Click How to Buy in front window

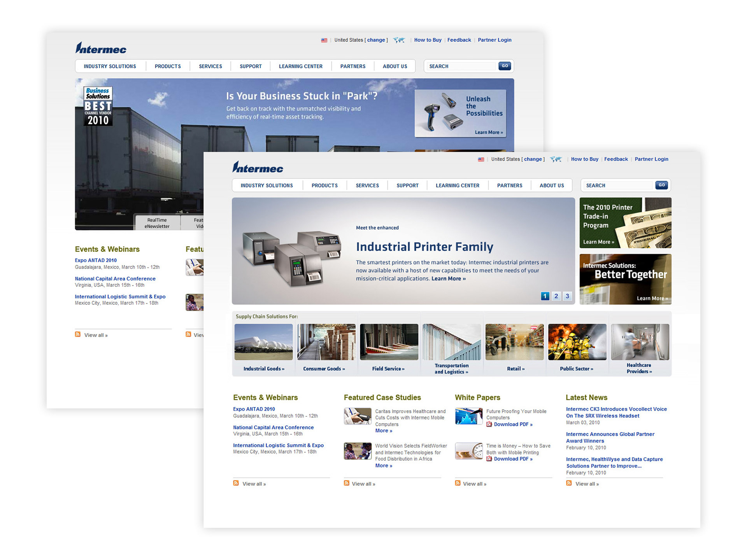585,159
